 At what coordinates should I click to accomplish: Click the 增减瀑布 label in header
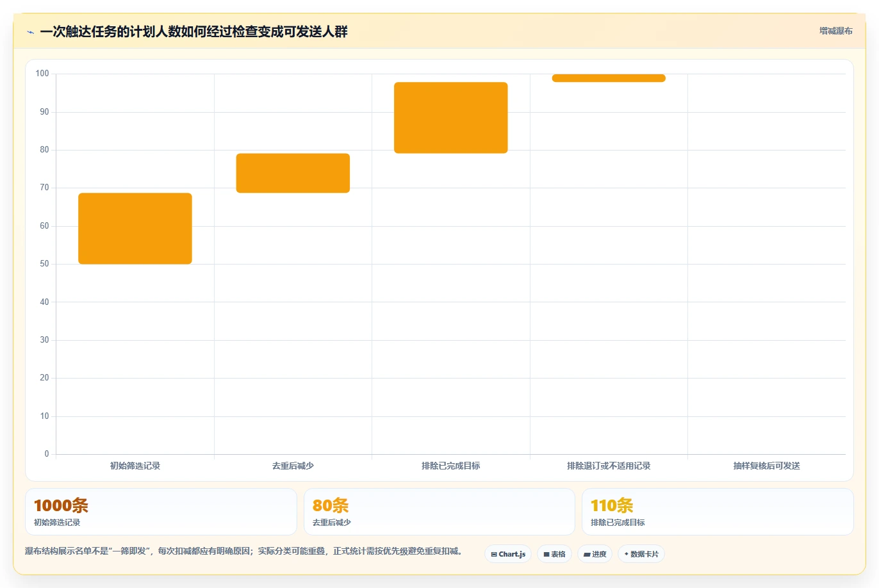click(x=835, y=31)
